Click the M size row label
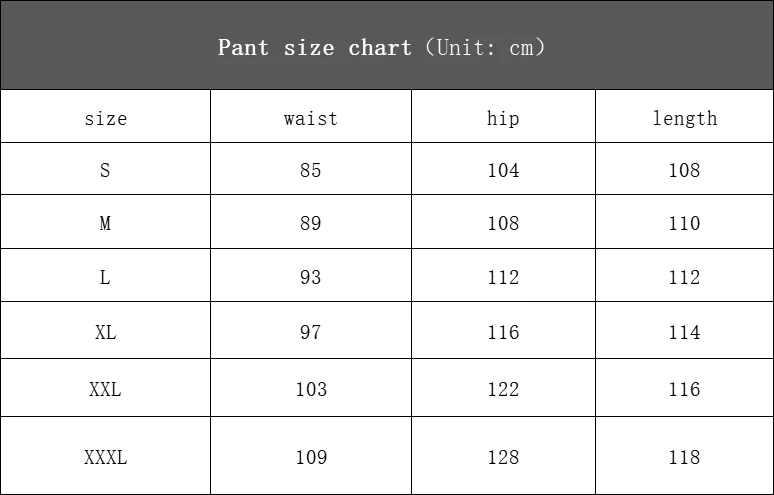 [x=105, y=222]
